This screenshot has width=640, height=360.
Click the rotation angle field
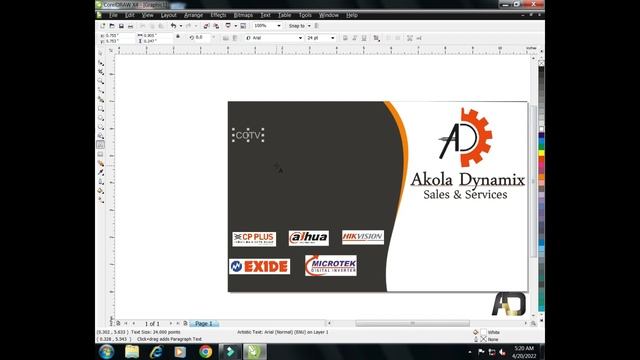point(202,37)
